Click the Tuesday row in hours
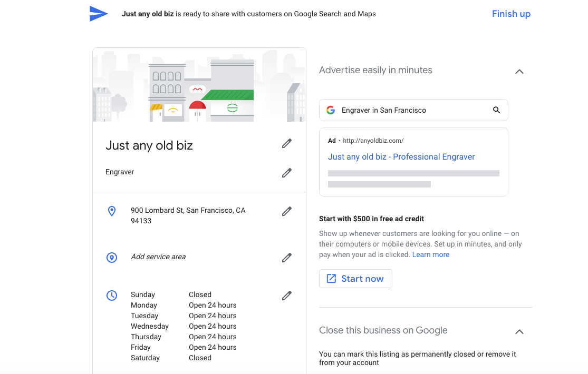Image resolution: width=588 pixels, height=374 pixels. pyautogui.click(x=184, y=316)
